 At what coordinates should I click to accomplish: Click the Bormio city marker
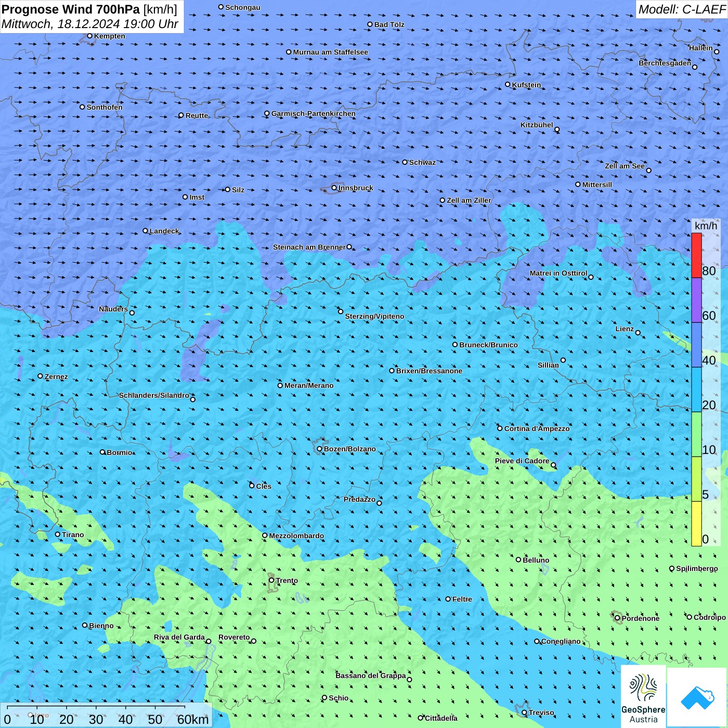(102, 452)
